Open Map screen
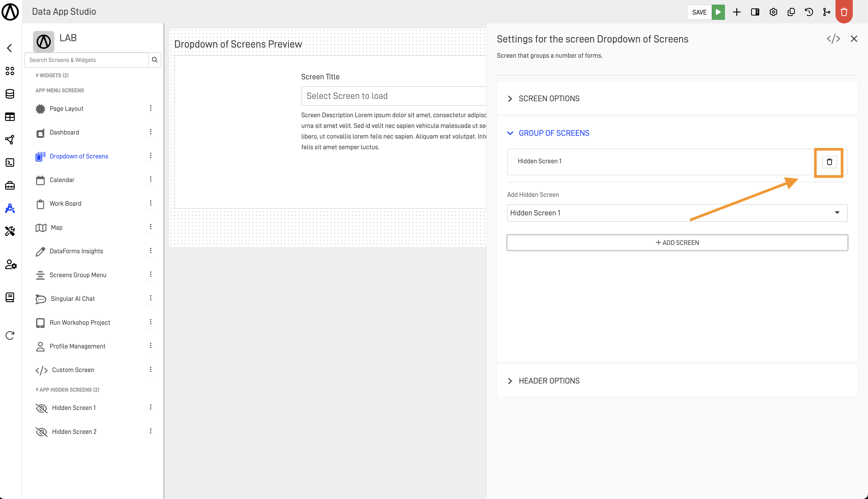 tap(56, 228)
